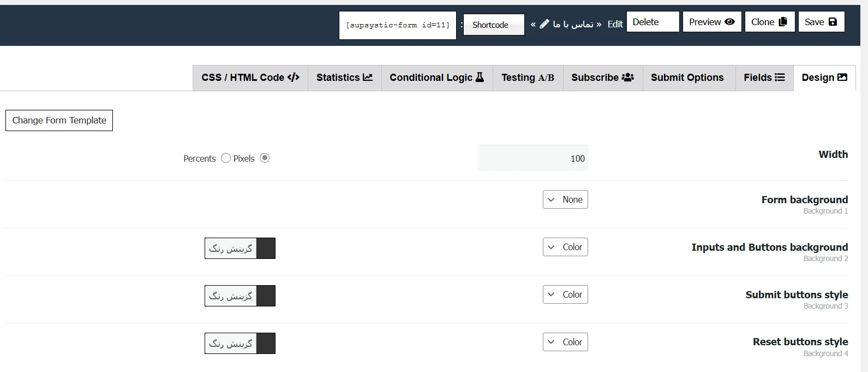
Task: Click the copy icon on Clone button
Action: pos(783,22)
